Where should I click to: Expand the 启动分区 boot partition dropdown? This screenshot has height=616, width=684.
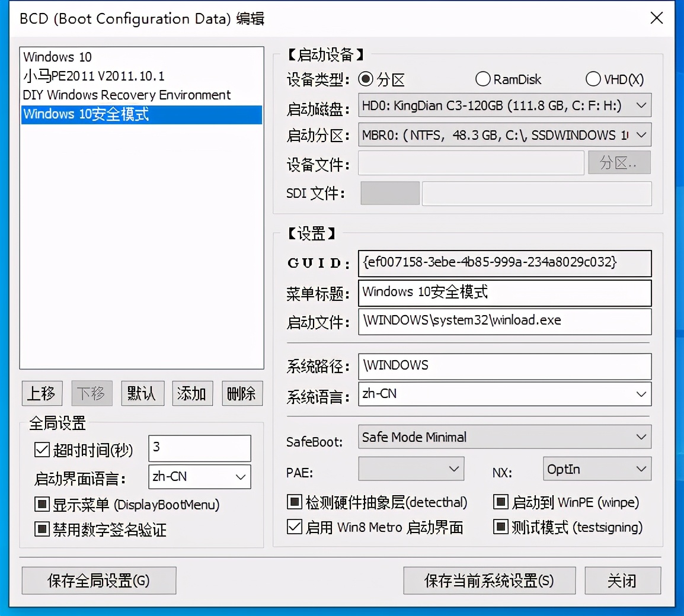click(x=641, y=135)
